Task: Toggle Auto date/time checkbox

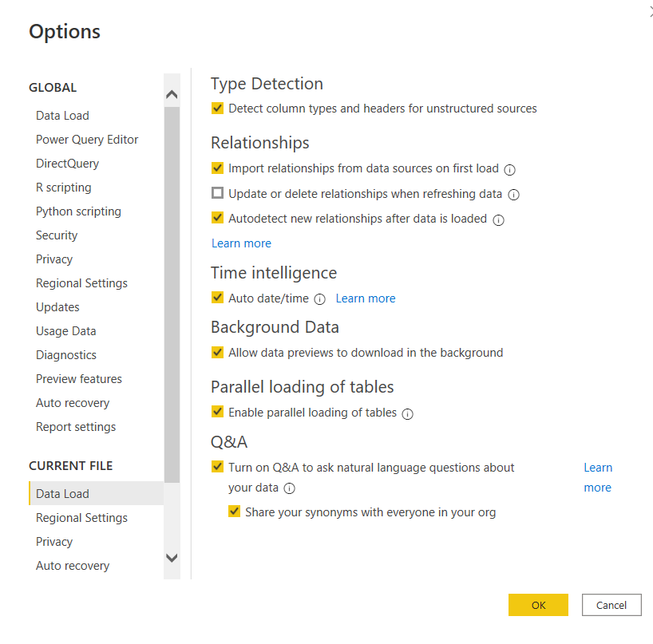Action: click(217, 297)
